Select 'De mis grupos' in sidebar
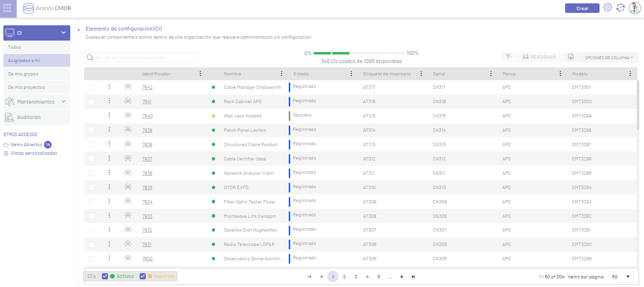The height and width of the screenshot is (287, 644). [23, 74]
